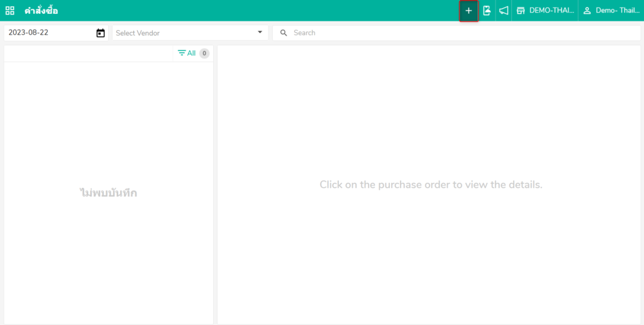Viewport: 644px width, 325px height.
Task: Open the DEMO-THAI store selector
Action: click(545, 11)
